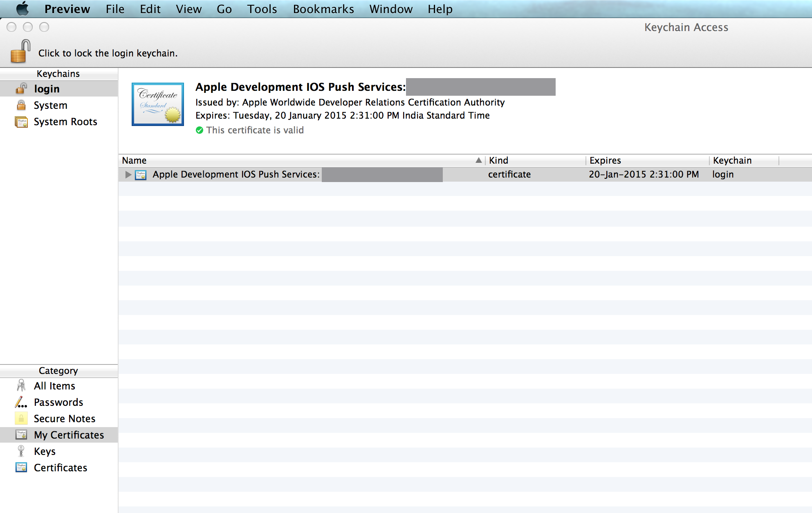The height and width of the screenshot is (513, 812).
Task: Click the My Certificates icon
Action: click(21, 434)
